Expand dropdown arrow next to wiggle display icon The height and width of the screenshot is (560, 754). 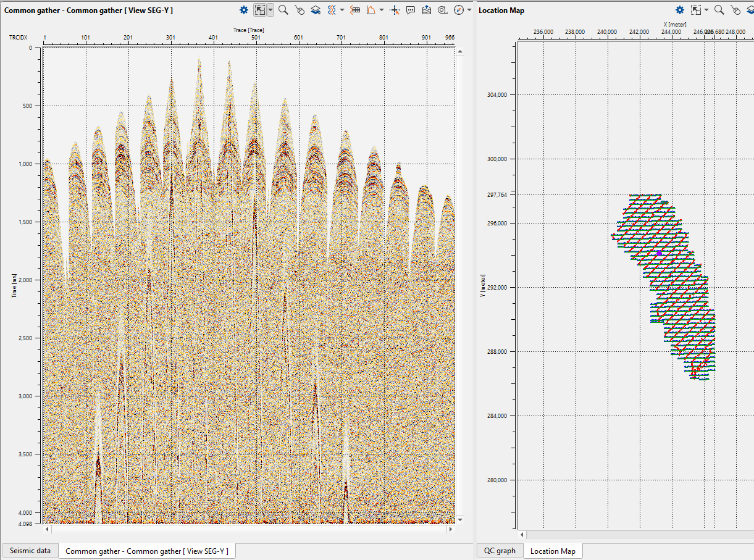[342, 10]
